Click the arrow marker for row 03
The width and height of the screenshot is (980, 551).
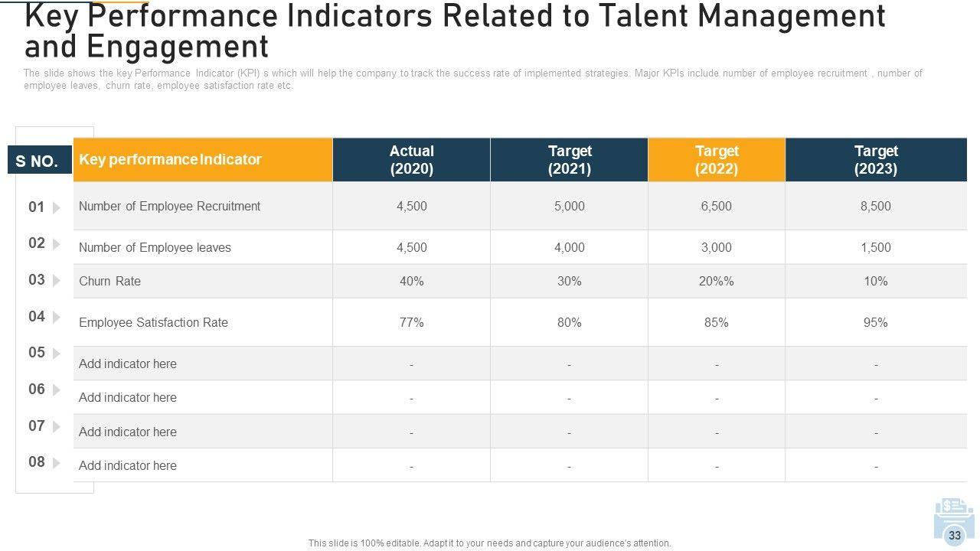pyautogui.click(x=56, y=281)
